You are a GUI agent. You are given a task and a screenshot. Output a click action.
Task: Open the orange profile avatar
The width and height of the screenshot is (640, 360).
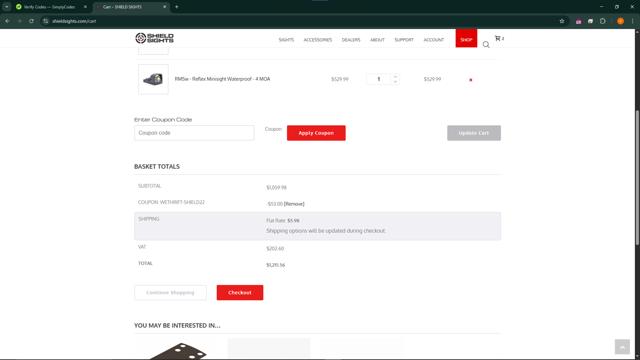pyautogui.click(x=620, y=21)
